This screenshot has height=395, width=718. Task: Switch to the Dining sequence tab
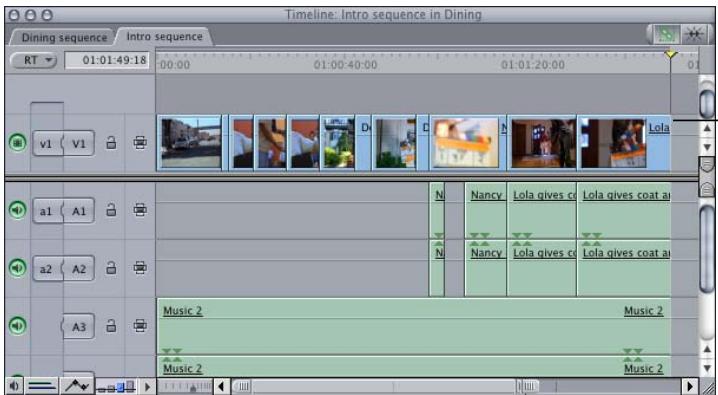coord(64,38)
